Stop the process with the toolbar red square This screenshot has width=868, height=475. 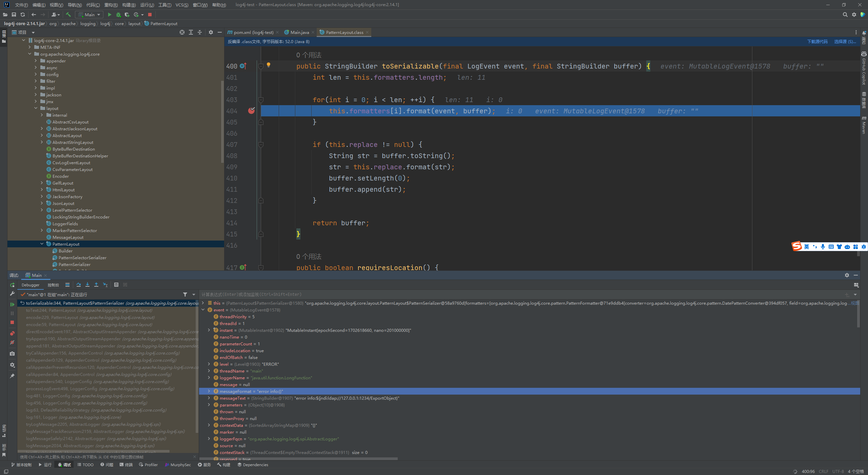point(150,15)
